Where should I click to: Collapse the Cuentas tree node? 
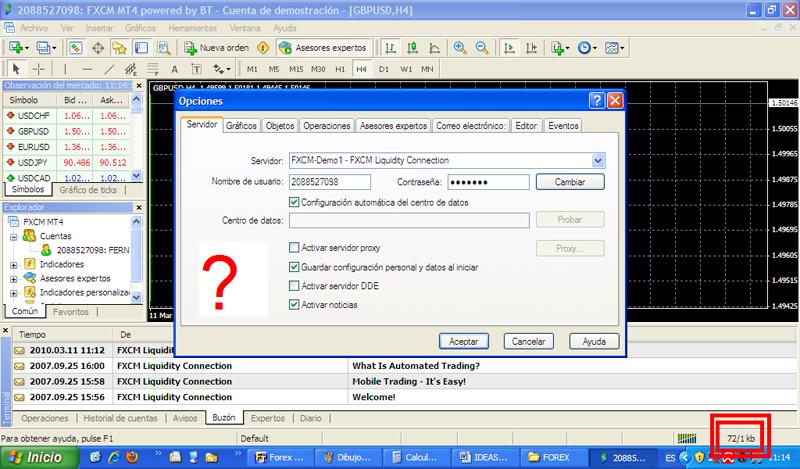click(x=13, y=237)
